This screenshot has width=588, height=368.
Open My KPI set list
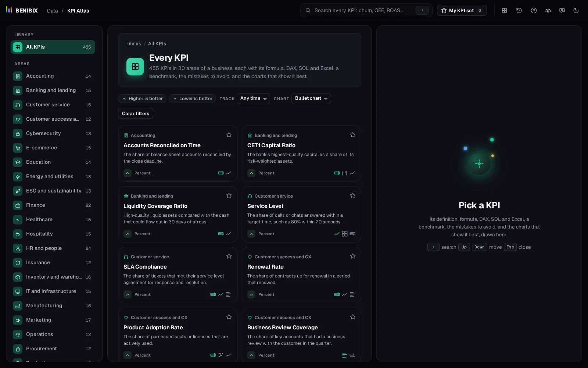[462, 11]
